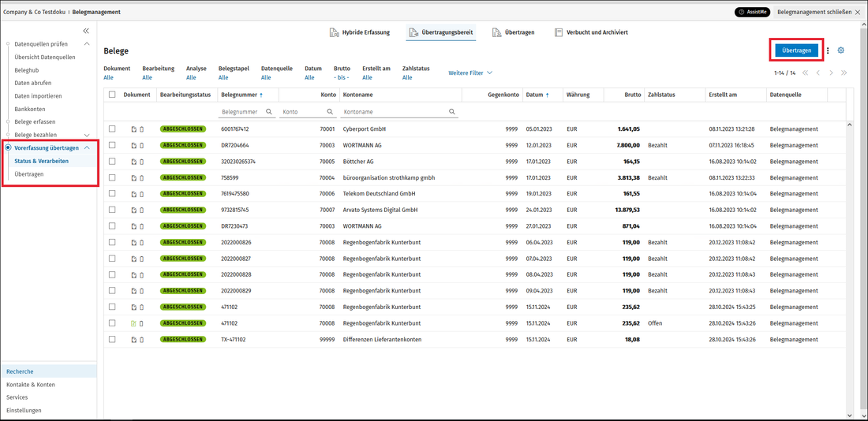This screenshot has height=421, width=868.
Task: Toggle the select-all checkbox in table header
Action: click(112, 95)
